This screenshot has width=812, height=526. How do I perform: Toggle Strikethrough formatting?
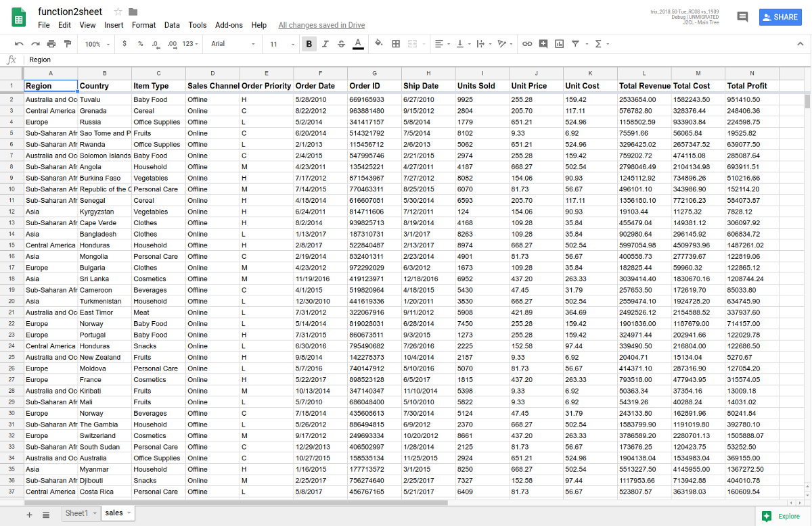(x=341, y=44)
